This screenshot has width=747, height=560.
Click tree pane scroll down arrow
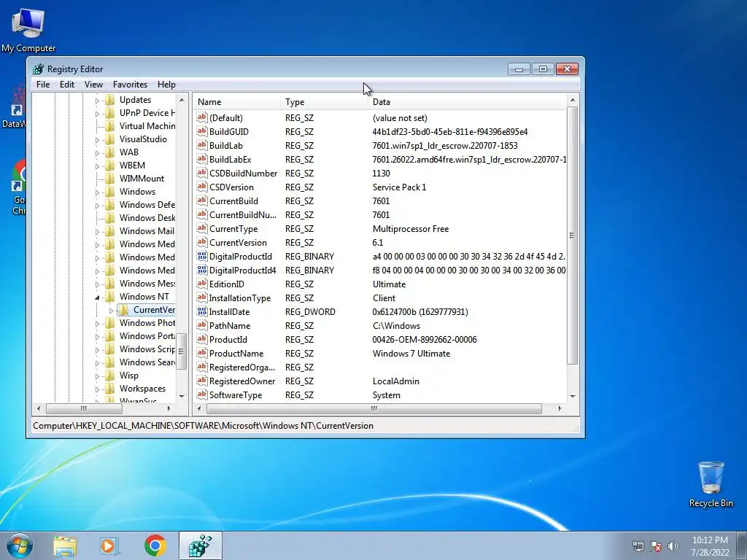click(x=181, y=396)
